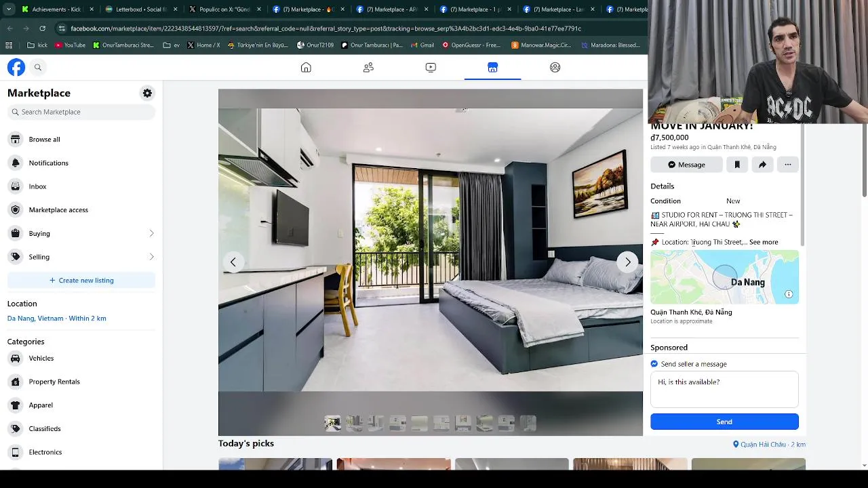Select Vehicles category
This screenshot has height=488, width=868.
(81, 358)
